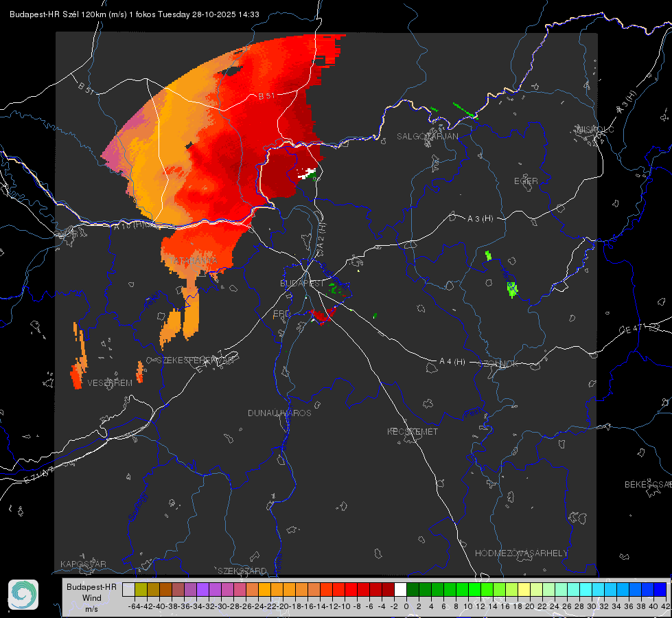
Task: Click the SZEKSZÁRD city label
Action: 242,571
